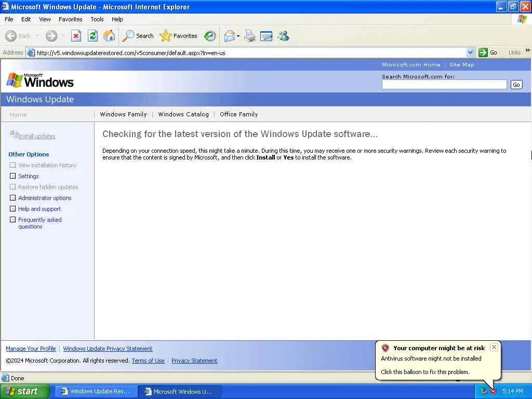The image size is (532, 399).
Task: Open the File menu
Action: tap(9, 19)
